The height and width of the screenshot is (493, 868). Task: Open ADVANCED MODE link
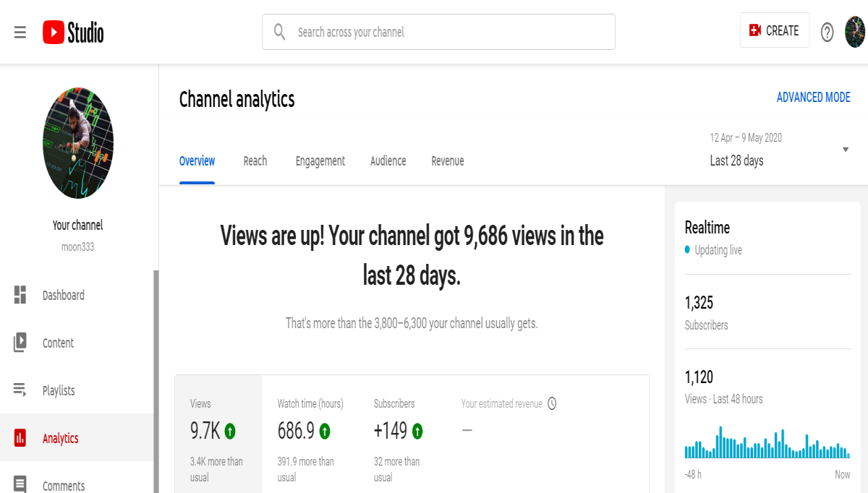click(814, 97)
